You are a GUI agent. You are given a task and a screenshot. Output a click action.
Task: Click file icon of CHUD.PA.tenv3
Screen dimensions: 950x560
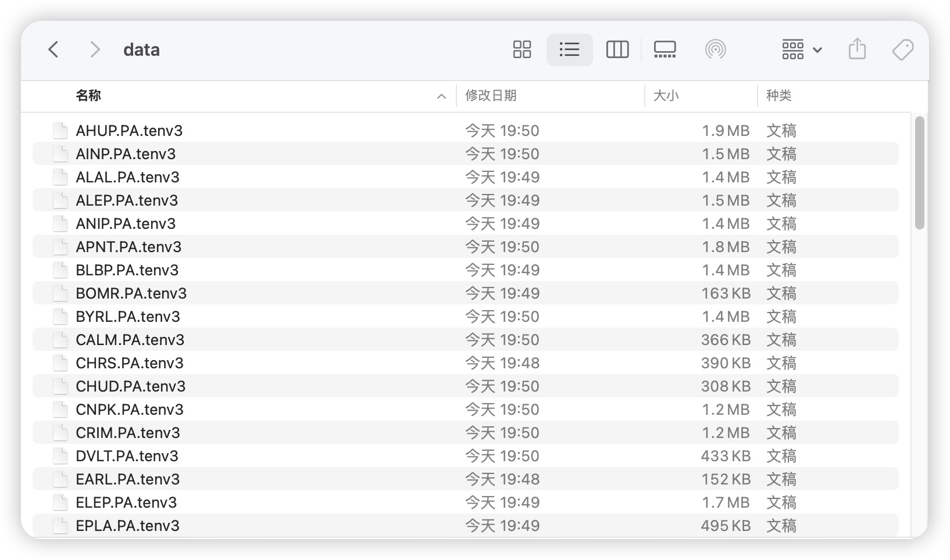point(60,386)
